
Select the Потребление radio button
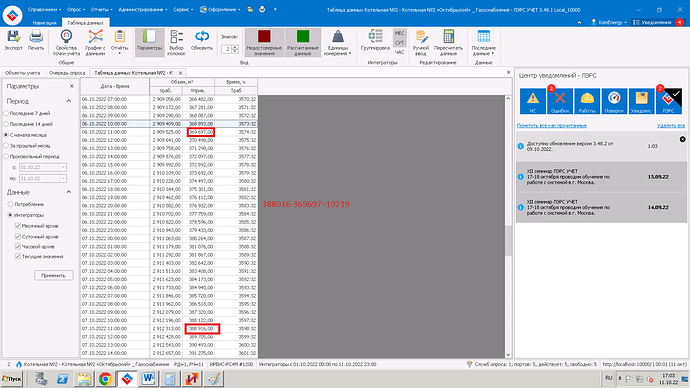point(11,204)
